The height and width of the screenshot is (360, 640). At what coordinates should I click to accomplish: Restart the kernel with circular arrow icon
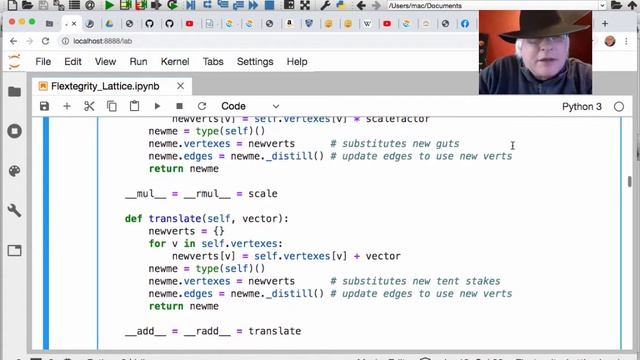tap(202, 107)
